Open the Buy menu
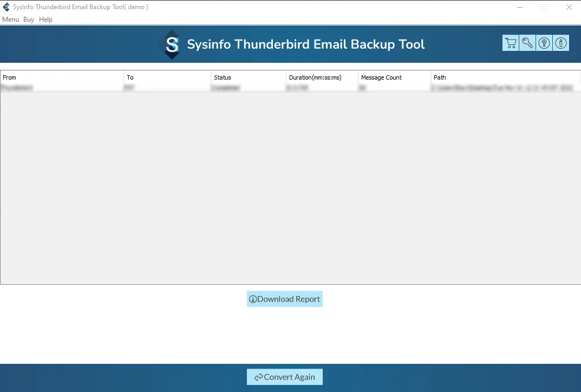Viewport: 581px width, 392px height. tap(29, 19)
